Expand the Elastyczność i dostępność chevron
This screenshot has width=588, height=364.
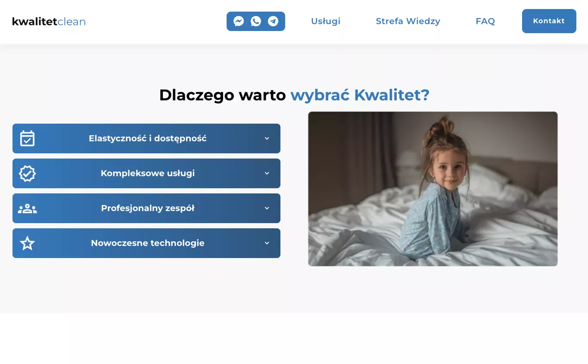(267, 138)
